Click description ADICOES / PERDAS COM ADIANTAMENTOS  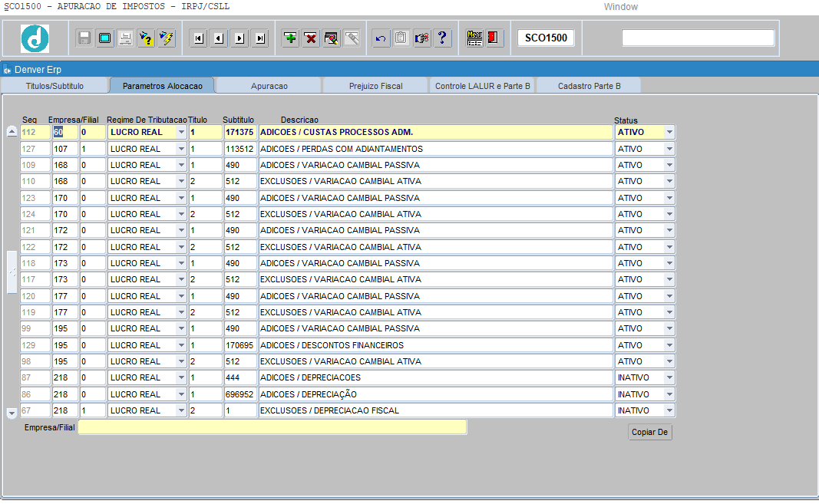click(436, 150)
